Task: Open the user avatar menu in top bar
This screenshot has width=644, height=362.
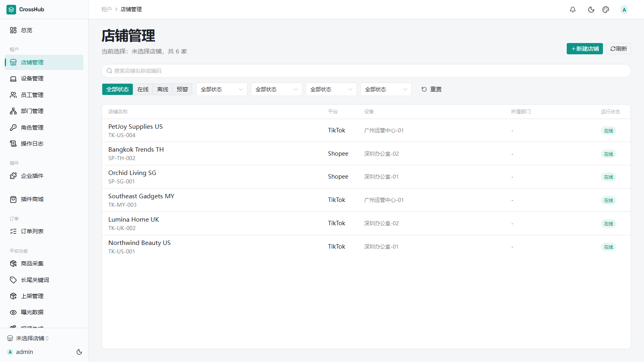Action: tap(624, 10)
